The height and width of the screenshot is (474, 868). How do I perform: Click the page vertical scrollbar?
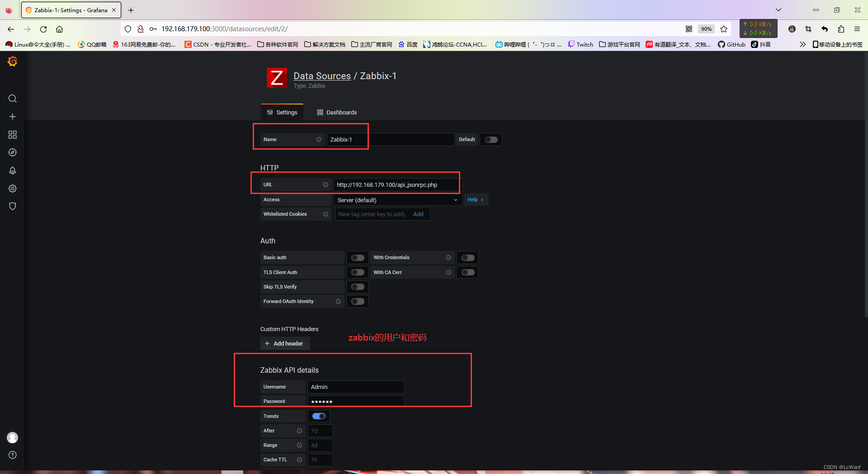[865, 185]
